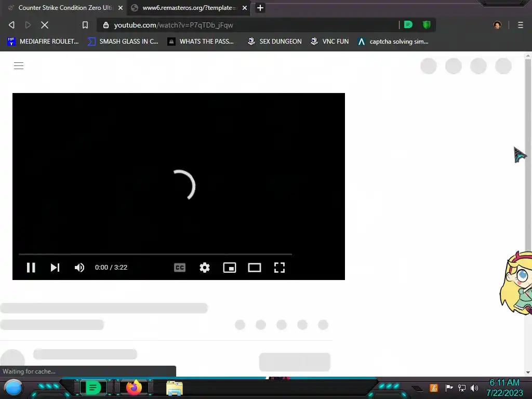Open the green chat extension icon

tap(408, 24)
